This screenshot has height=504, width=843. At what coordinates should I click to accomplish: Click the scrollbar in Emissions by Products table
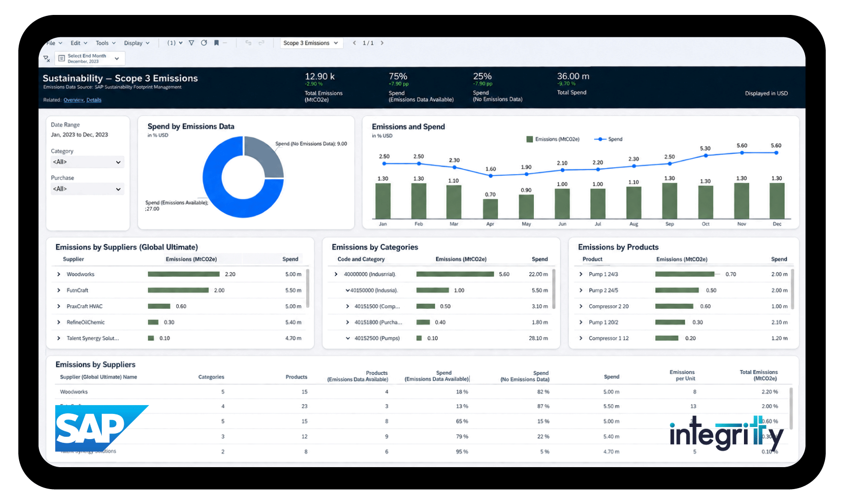[x=793, y=288]
